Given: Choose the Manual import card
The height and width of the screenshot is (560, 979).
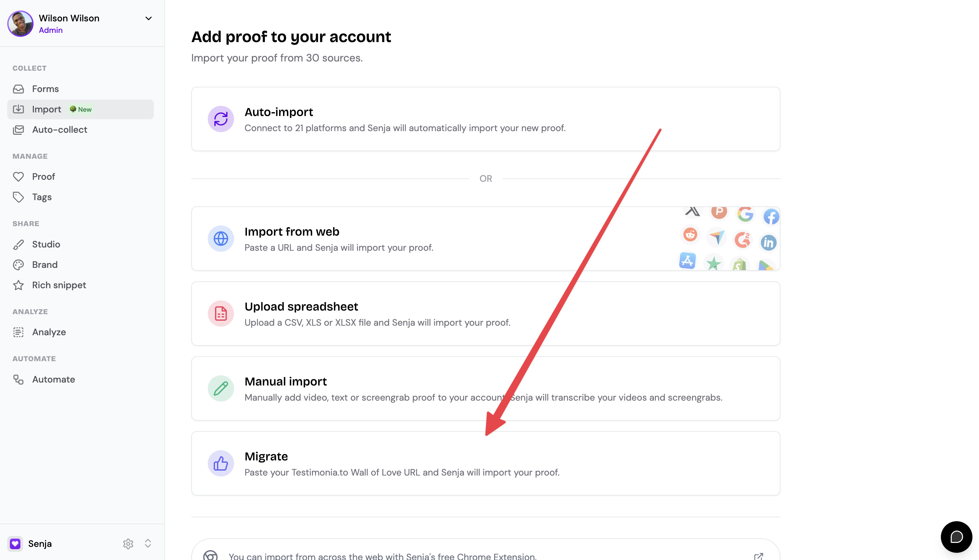Looking at the screenshot, I should (x=486, y=388).
